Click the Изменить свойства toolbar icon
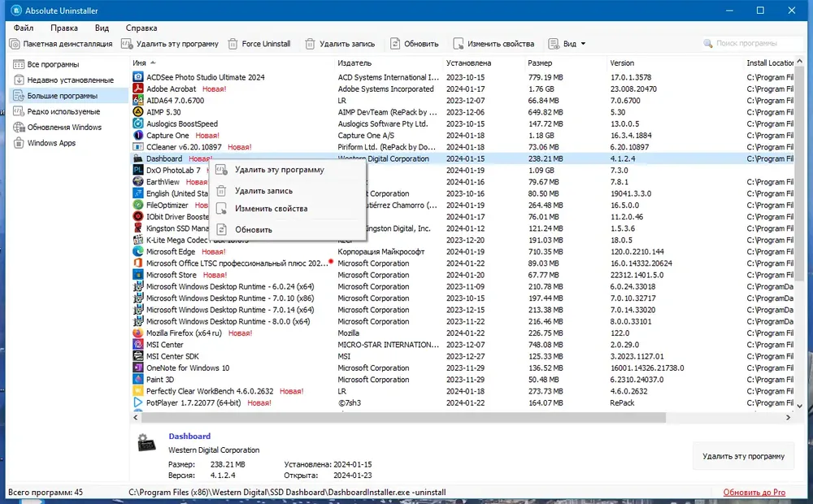 tap(459, 44)
